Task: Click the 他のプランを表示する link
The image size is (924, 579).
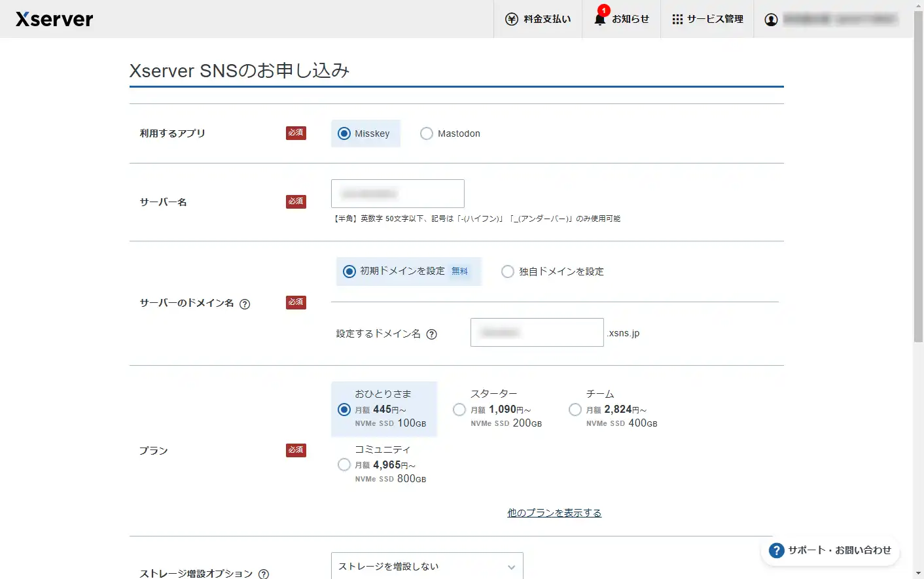Action: click(x=554, y=513)
